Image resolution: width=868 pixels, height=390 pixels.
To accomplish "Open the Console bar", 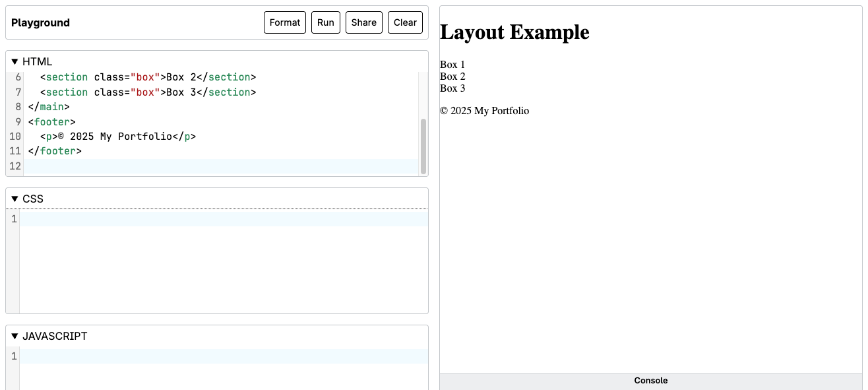I will pos(651,381).
